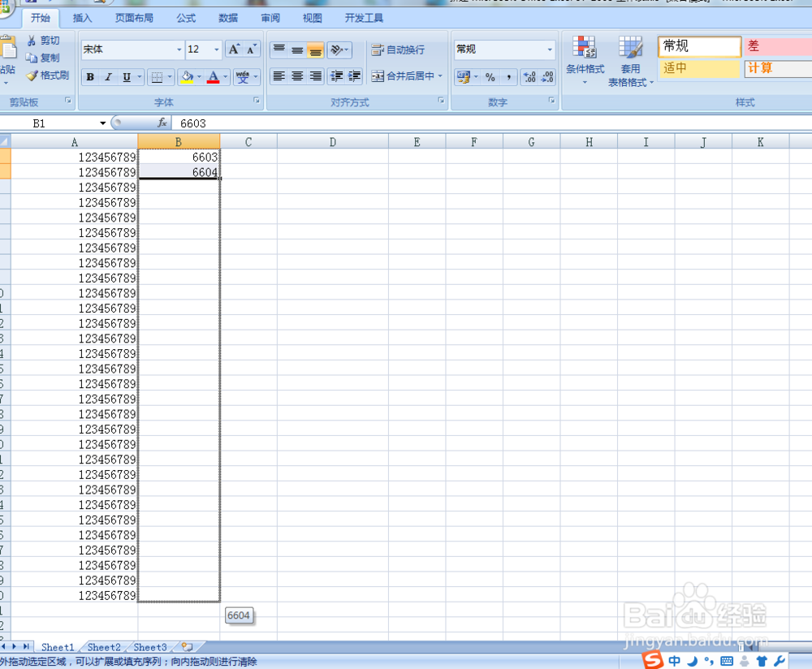Set top vertical alignment

click(279, 50)
